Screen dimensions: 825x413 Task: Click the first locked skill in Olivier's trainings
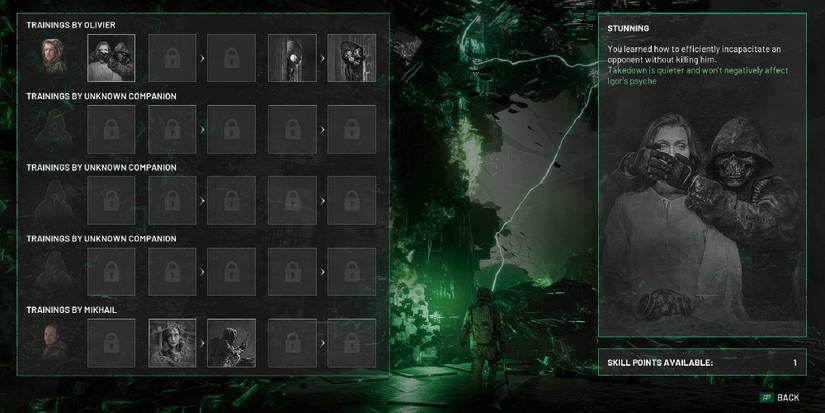pos(172,58)
